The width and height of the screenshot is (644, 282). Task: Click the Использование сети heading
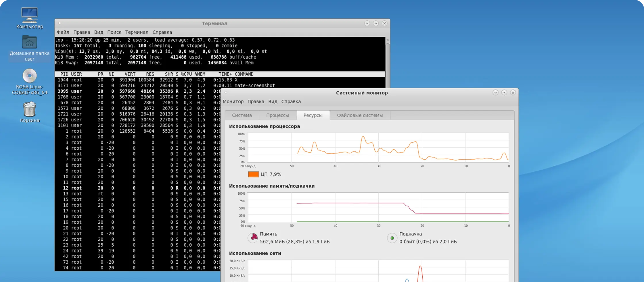255,253
